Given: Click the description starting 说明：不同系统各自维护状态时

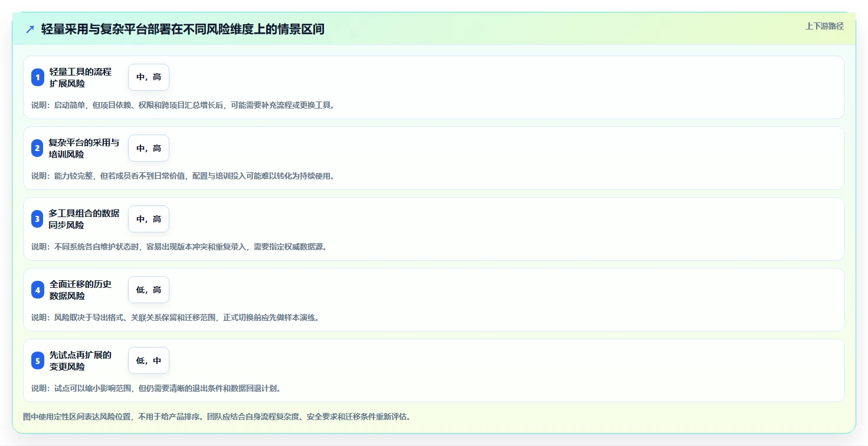Looking at the screenshot, I should (179, 247).
